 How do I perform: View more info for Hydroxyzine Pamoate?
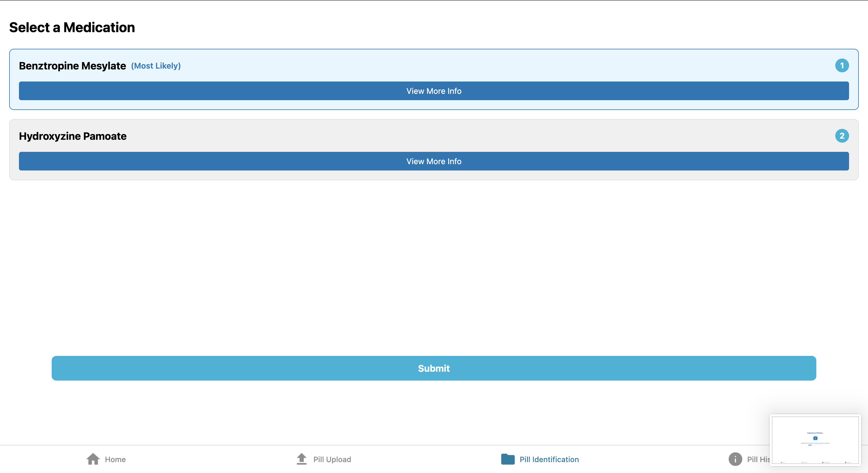pos(434,161)
